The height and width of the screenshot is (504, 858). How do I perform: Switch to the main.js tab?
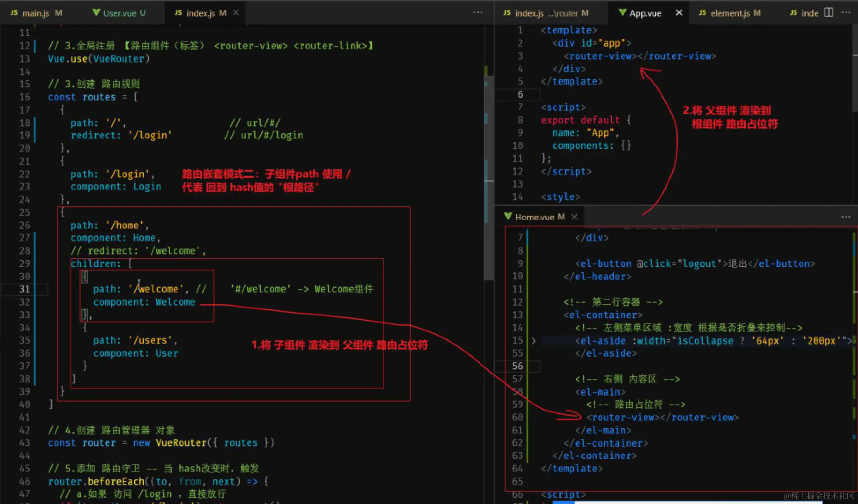pos(35,13)
